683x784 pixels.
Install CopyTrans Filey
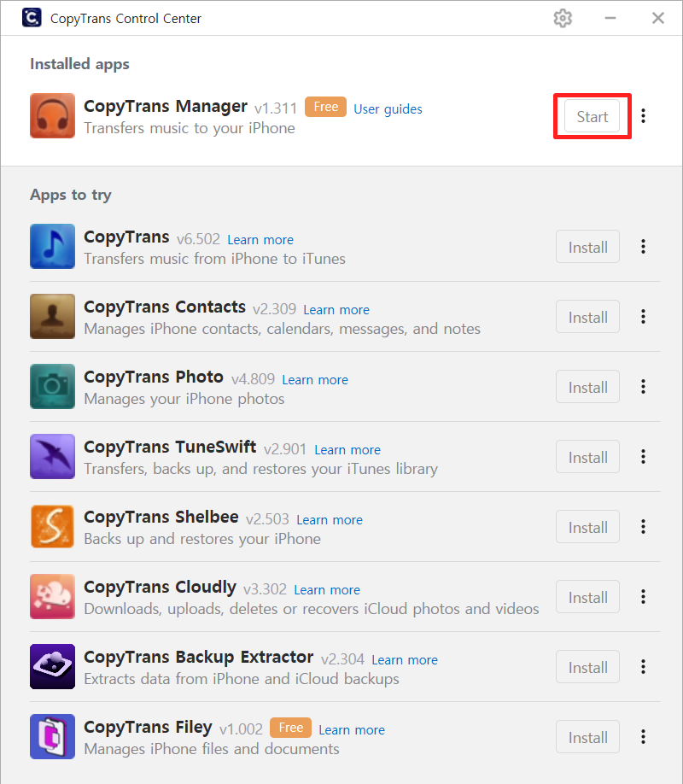click(x=587, y=736)
